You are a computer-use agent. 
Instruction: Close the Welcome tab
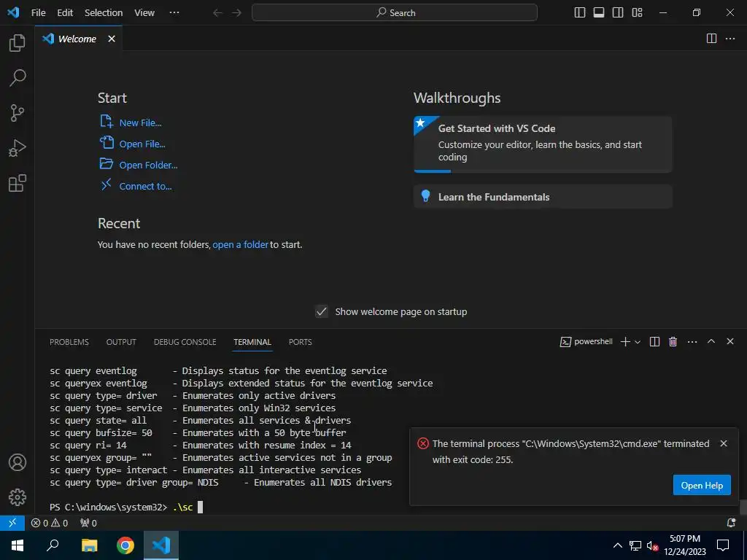pyautogui.click(x=112, y=39)
